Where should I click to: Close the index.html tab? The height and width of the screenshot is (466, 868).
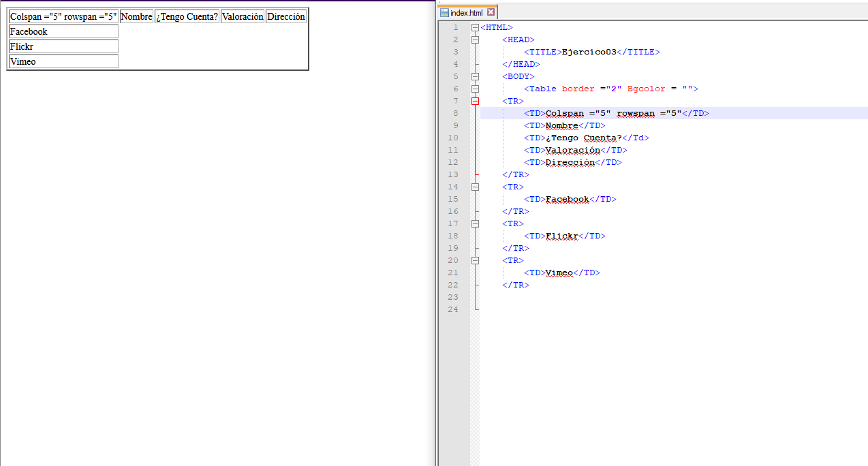[491, 13]
